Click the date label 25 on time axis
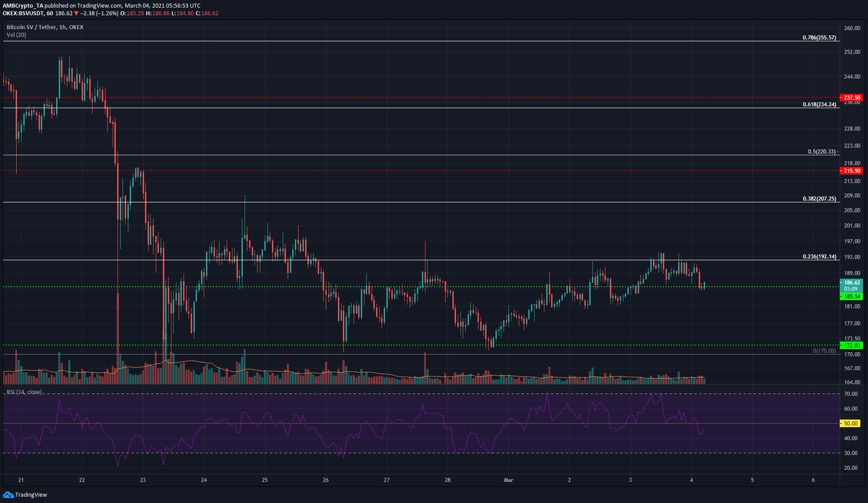868x503 pixels. [265, 480]
